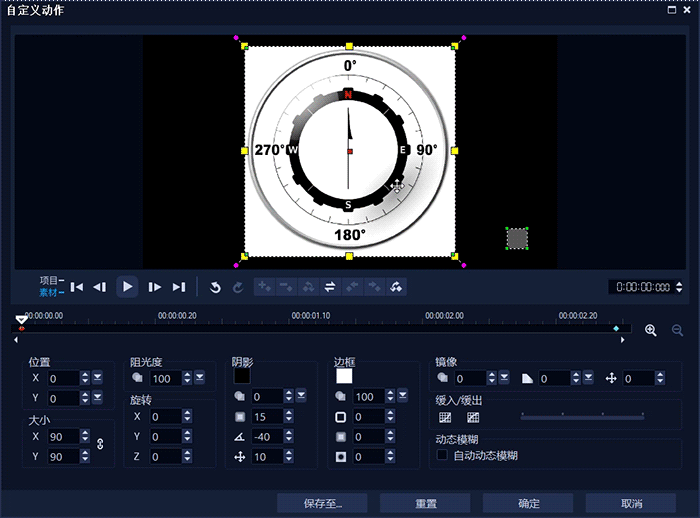The width and height of the screenshot is (700, 518).
Task: Click the clip mode label 素材
Action: (49, 292)
